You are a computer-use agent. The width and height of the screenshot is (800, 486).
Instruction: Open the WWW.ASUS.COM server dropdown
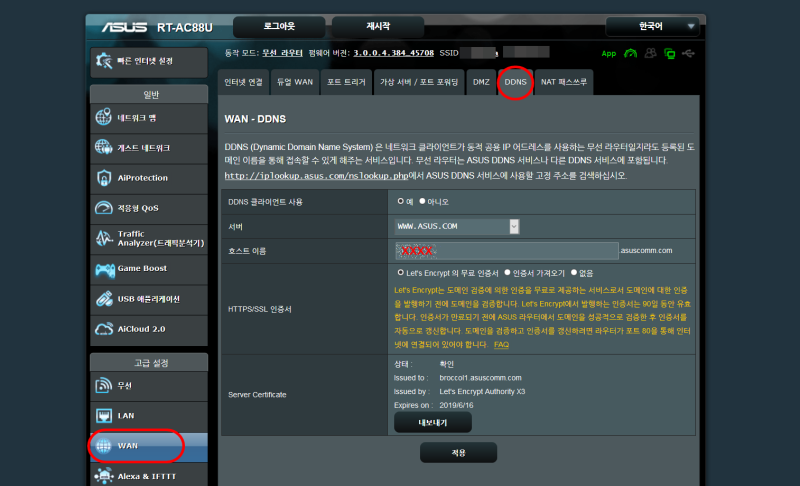coord(457,226)
